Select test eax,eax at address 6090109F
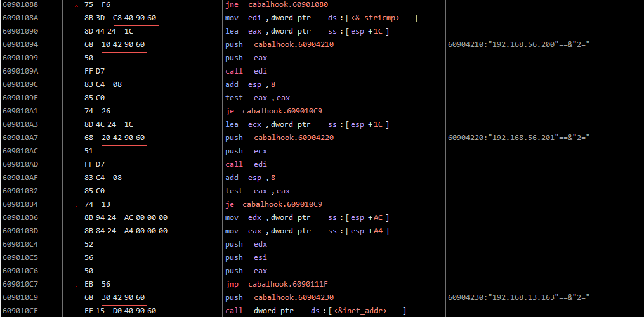The width and height of the screenshot is (644, 317). coord(257,98)
